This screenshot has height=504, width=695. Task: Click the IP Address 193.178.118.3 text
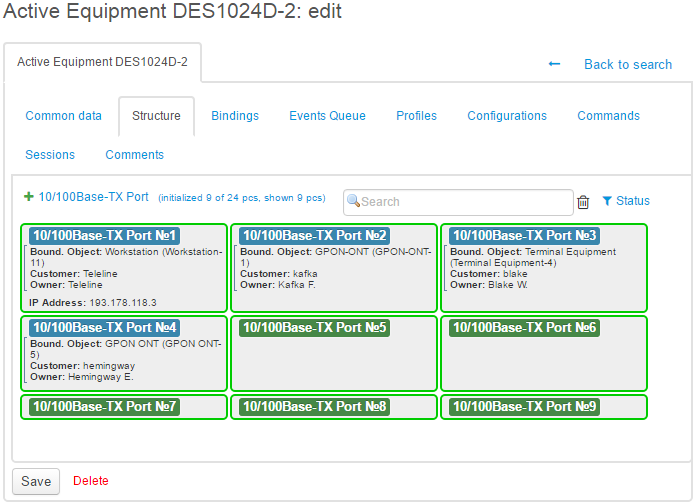click(x=93, y=303)
